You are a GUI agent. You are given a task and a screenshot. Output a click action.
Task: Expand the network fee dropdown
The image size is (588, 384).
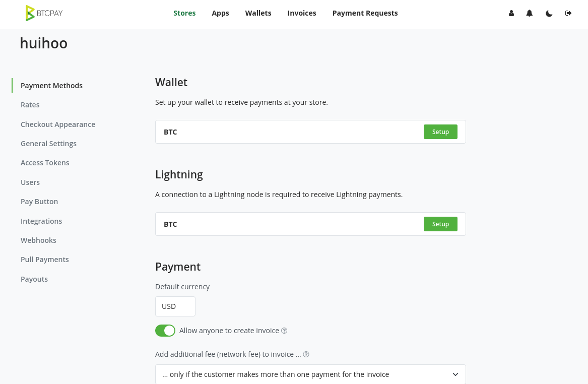(310, 374)
